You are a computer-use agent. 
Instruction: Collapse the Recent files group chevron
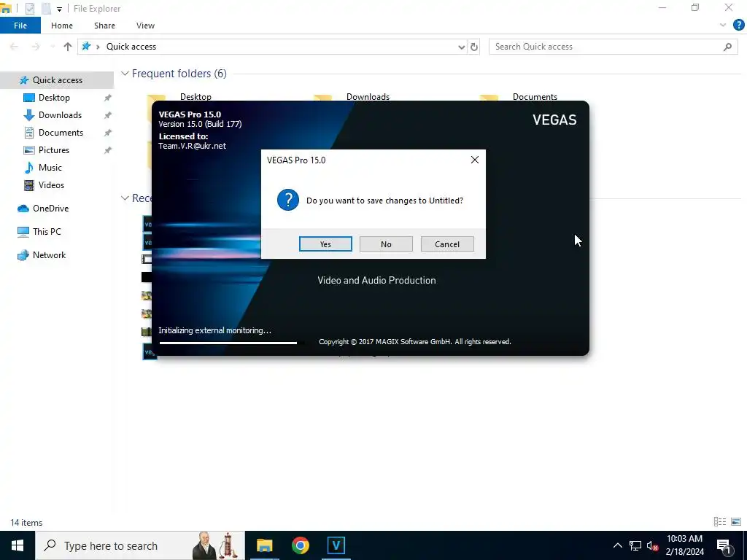point(125,198)
